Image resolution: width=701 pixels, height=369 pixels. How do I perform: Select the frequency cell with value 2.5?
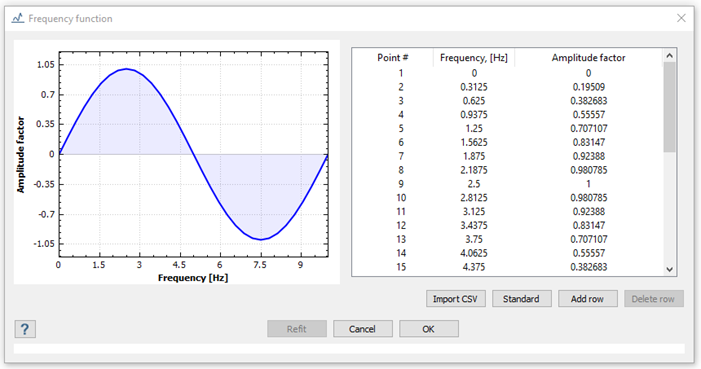click(474, 184)
